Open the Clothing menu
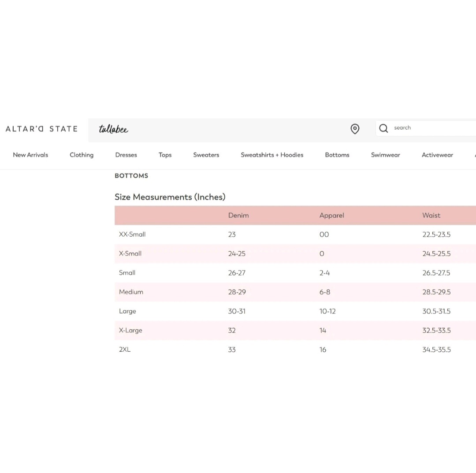Screen dimensions: 476x473 tap(82, 155)
